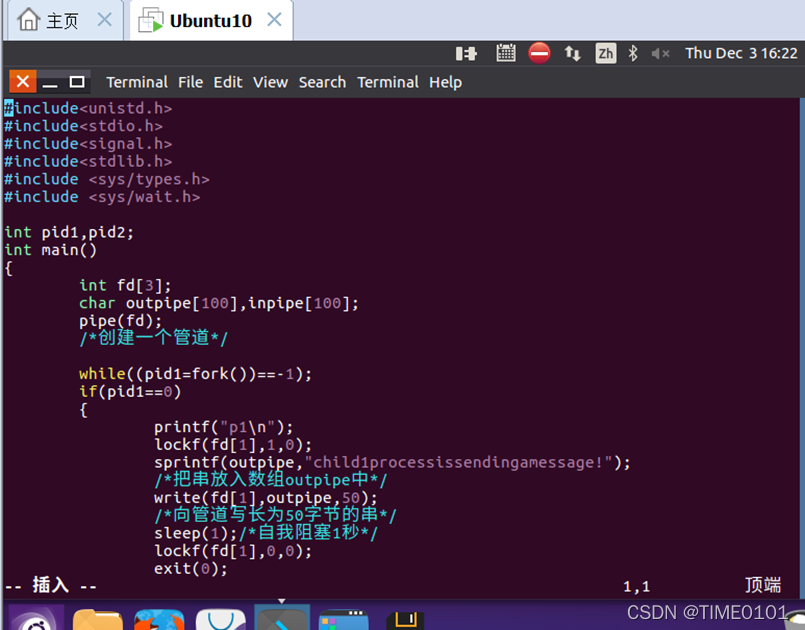Click the active terminal icon in dock
This screenshot has height=630, width=805.
(282, 618)
